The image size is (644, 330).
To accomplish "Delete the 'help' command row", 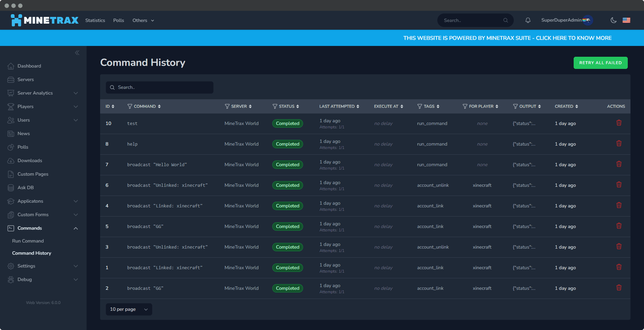I will (x=619, y=144).
